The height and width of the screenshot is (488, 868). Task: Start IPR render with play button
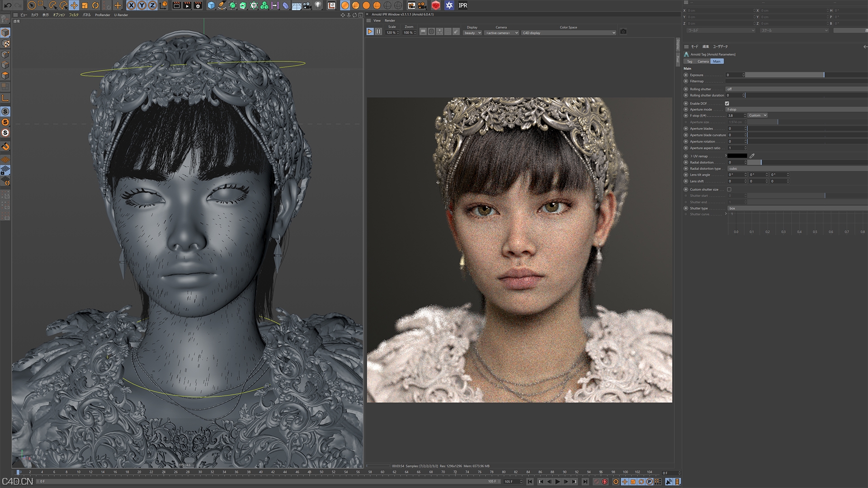point(370,32)
